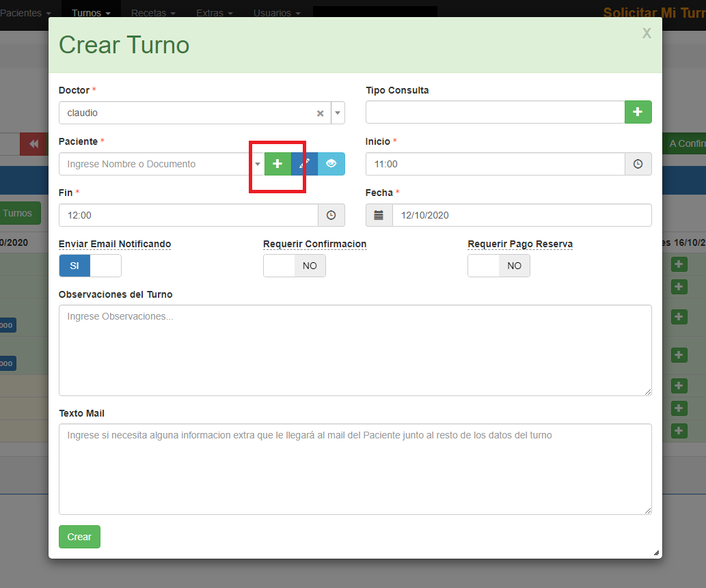Click the Crear button
The height and width of the screenshot is (588, 706).
(x=79, y=537)
